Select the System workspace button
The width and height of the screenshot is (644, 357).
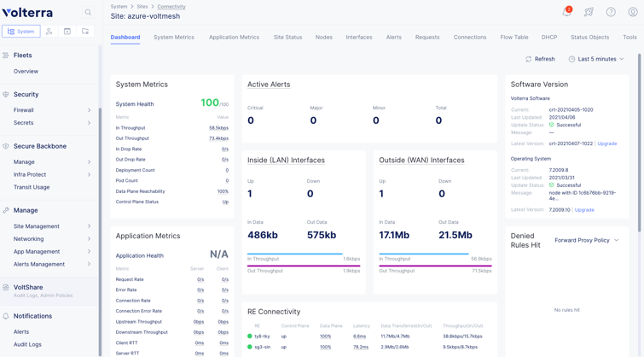[21, 32]
